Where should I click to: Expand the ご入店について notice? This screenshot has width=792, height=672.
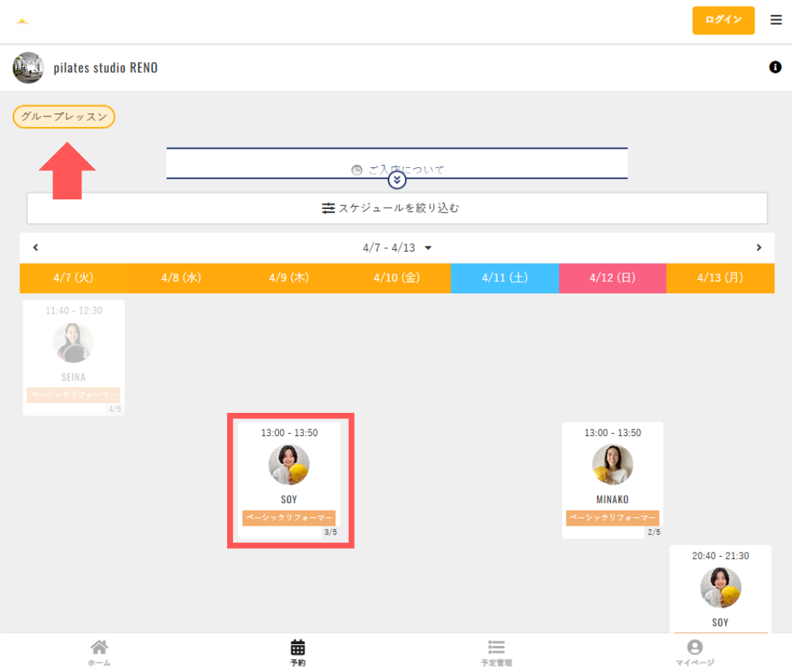click(x=397, y=179)
